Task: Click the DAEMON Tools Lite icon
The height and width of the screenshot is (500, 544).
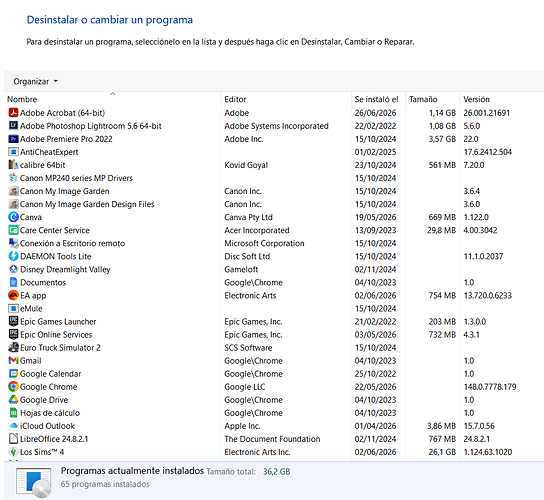Action: (x=13, y=256)
